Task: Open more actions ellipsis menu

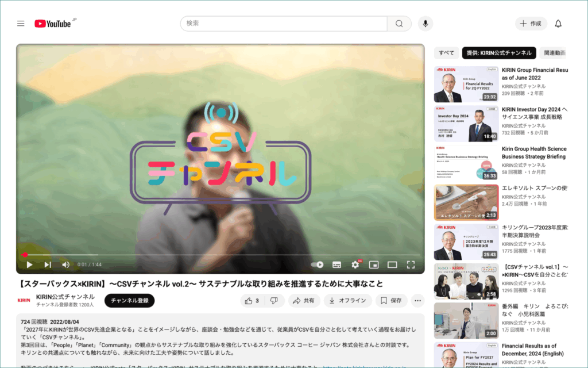Action: click(418, 301)
